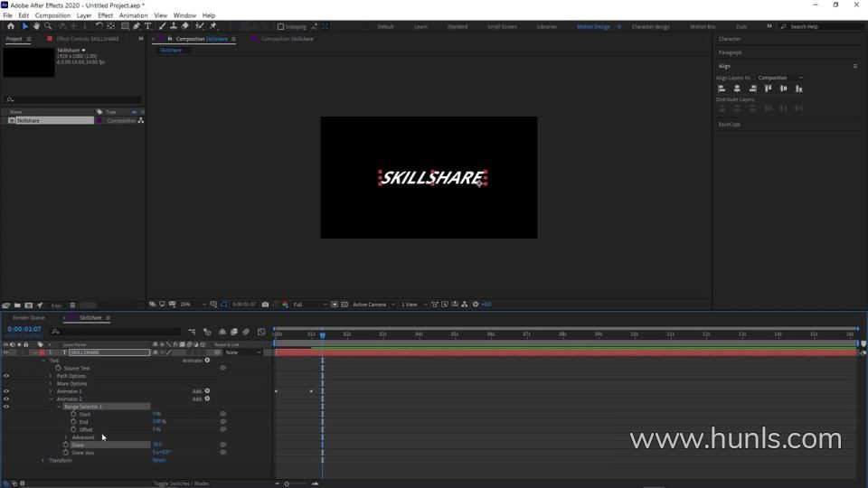The image size is (868, 488).
Task: Open Align Layers to Composition dropdown
Action: pyautogui.click(x=780, y=78)
